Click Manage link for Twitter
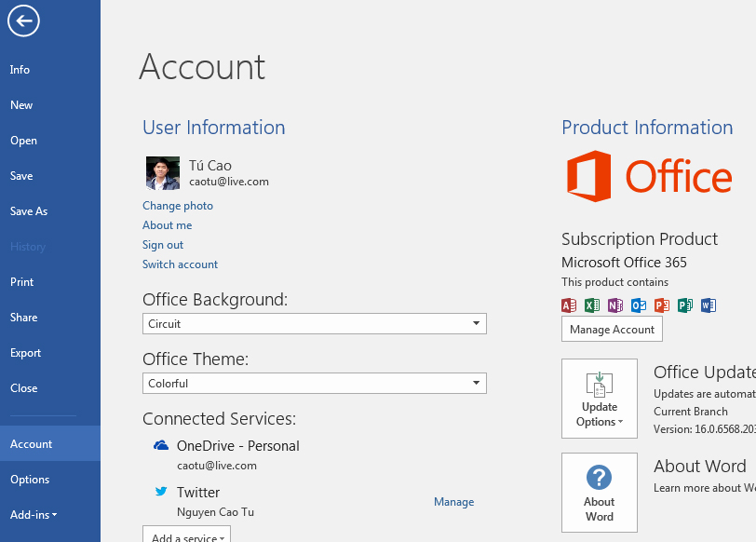This screenshot has width=756, height=542. [453, 502]
